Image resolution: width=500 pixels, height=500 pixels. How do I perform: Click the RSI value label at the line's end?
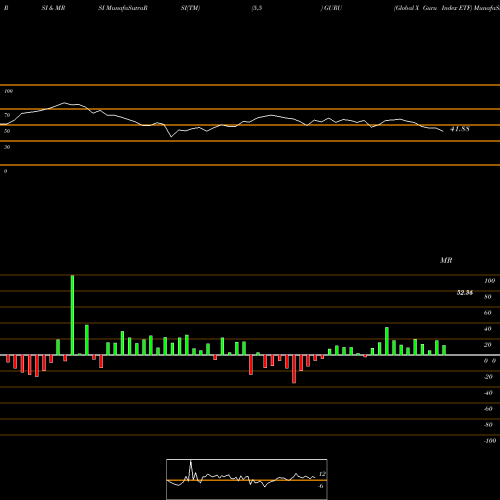click(460, 129)
